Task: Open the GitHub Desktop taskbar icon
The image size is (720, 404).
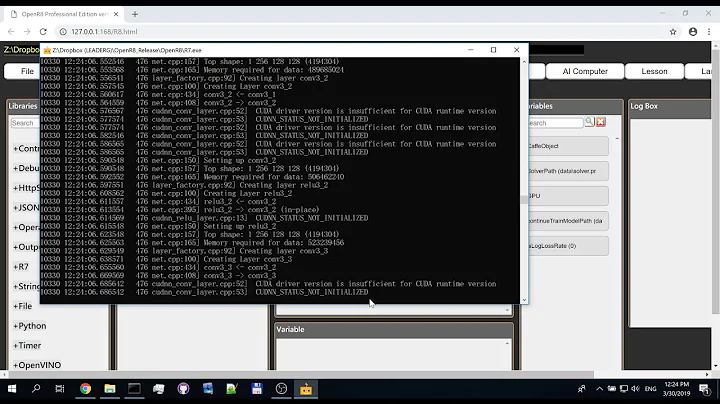Action: coord(183,389)
